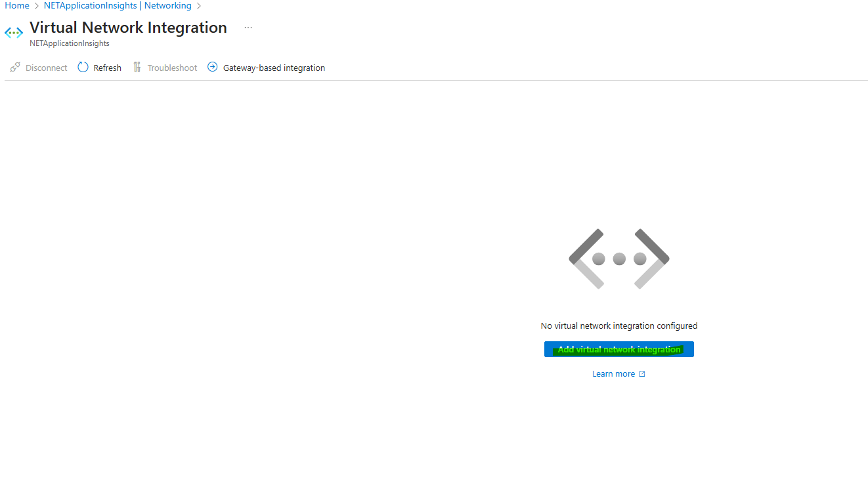Click the Home breadcrumb link
This screenshot has height=483, width=868.
(17, 6)
